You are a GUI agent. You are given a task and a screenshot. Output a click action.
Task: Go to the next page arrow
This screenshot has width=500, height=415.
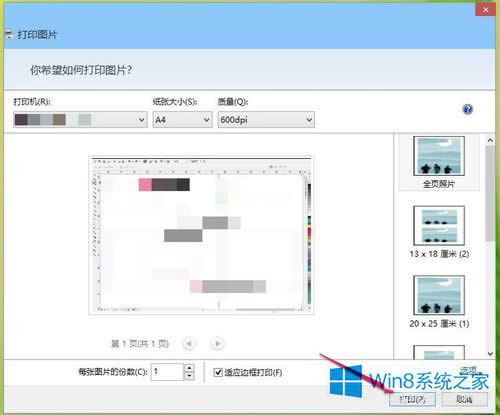[x=217, y=343]
